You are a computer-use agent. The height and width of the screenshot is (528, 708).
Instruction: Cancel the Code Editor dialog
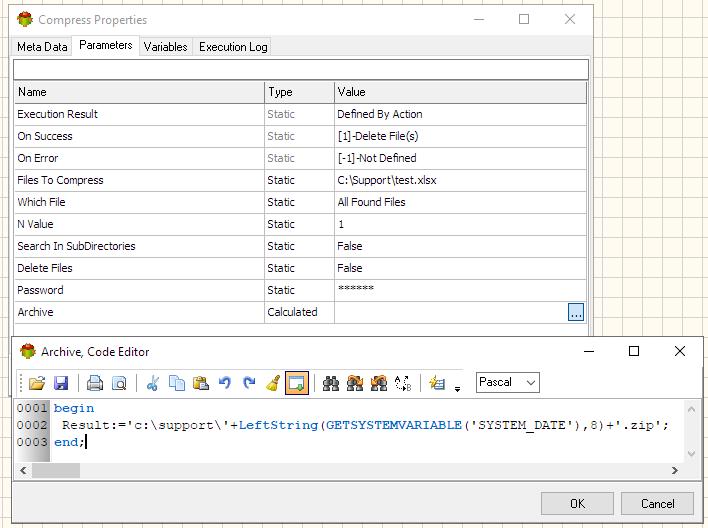(x=657, y=504)
